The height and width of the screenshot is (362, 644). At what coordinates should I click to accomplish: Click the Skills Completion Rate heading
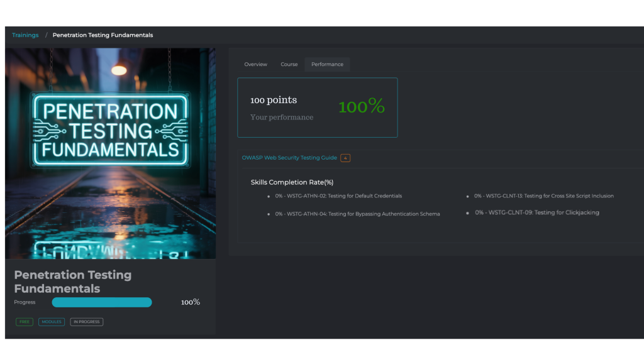click(x=292, y=182)
